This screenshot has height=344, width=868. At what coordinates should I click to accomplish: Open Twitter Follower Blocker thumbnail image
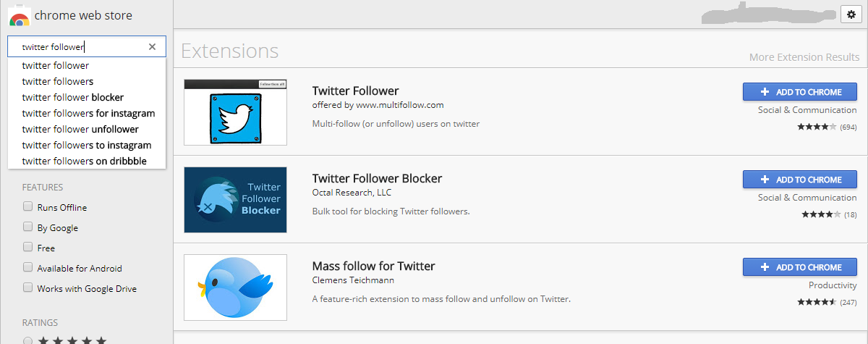[235, 200]
